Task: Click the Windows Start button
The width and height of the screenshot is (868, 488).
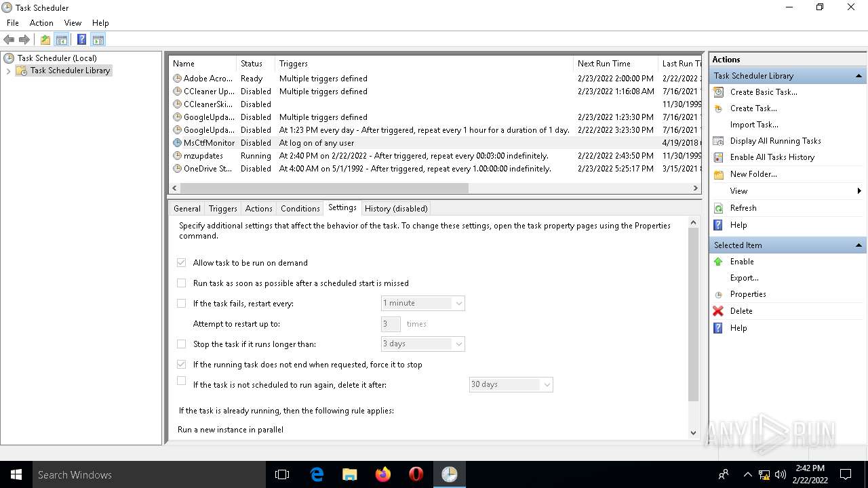Action: tap(16, 474)
